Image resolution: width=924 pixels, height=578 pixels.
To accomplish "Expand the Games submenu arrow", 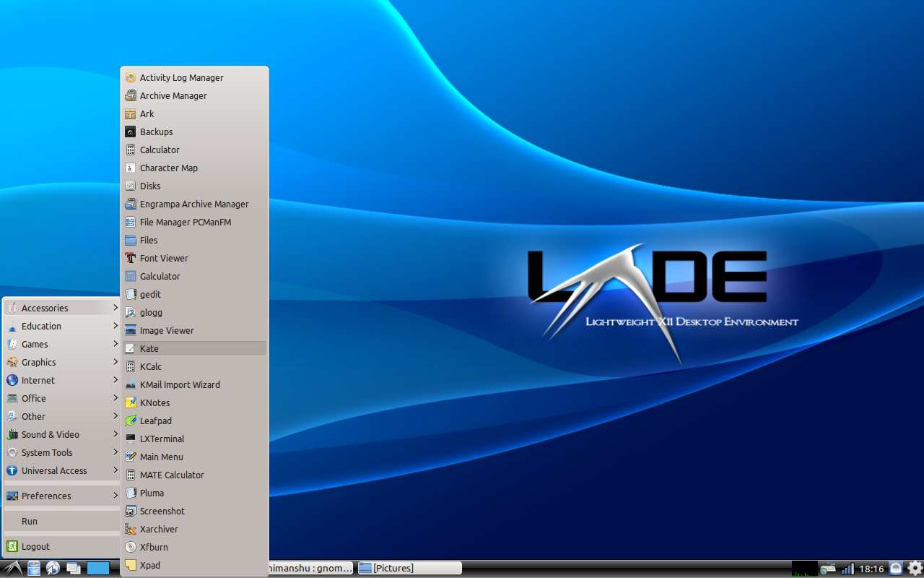I will 115,344.
